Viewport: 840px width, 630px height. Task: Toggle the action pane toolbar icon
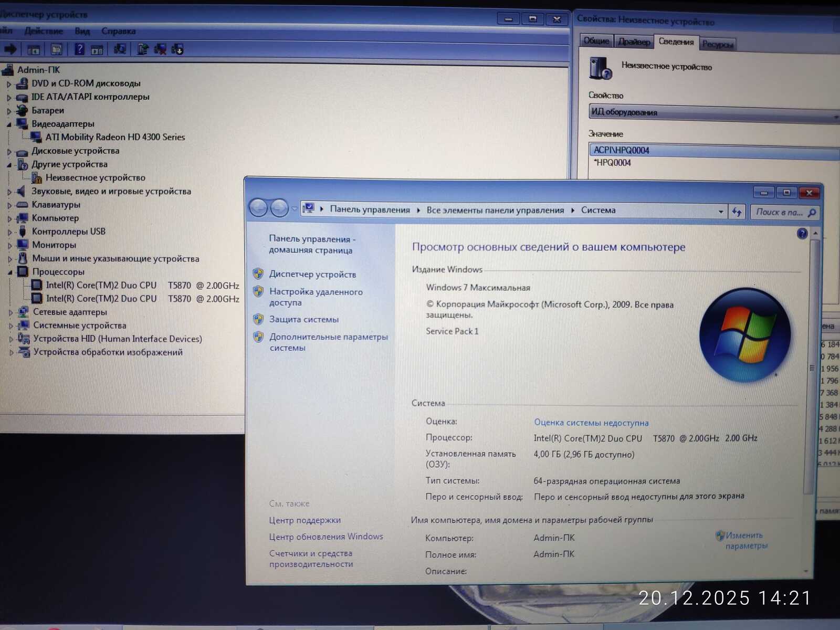tap(97, 50)
